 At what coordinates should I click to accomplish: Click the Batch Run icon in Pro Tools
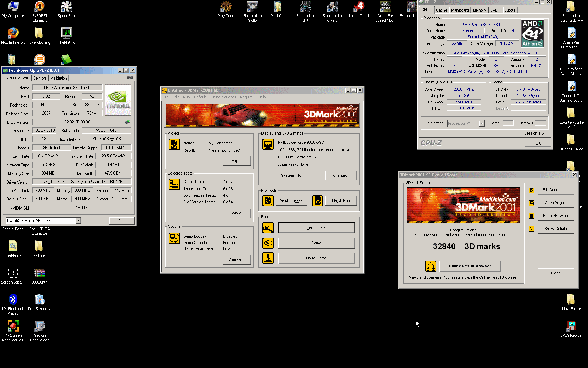pos(317,201)
